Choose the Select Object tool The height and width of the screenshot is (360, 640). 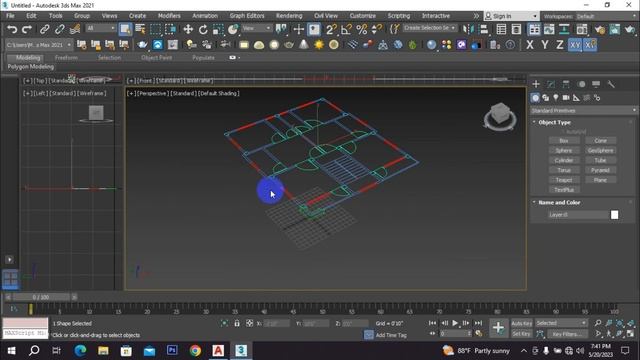point(125,29)
